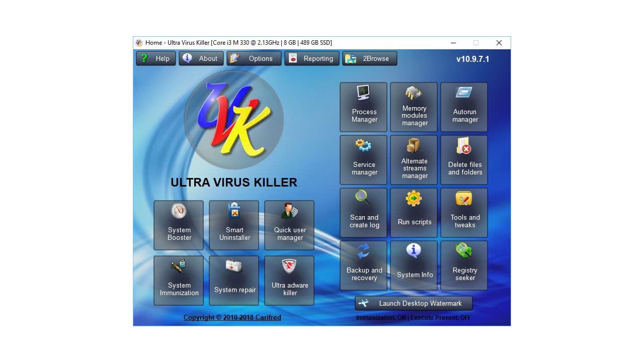
Task: Select Delete files and folders
Action: (464, 159)
